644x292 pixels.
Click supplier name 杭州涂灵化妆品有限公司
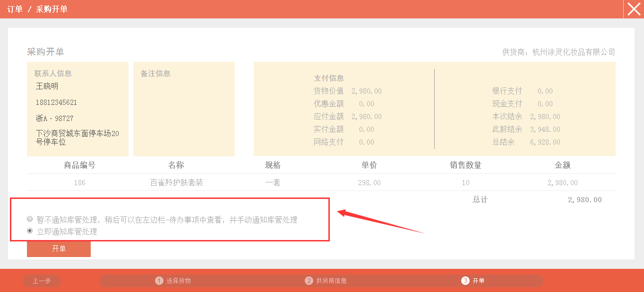coord(573,52)
